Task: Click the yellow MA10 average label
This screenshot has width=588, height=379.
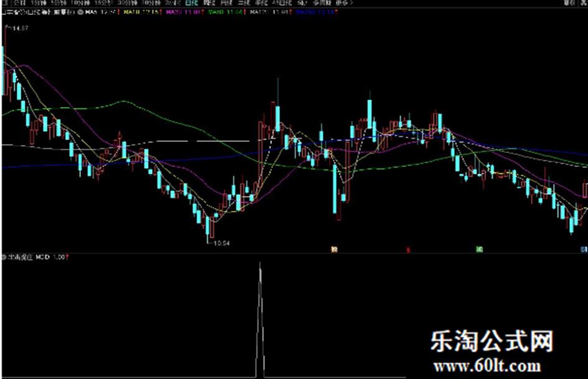Action: point(141,12)
